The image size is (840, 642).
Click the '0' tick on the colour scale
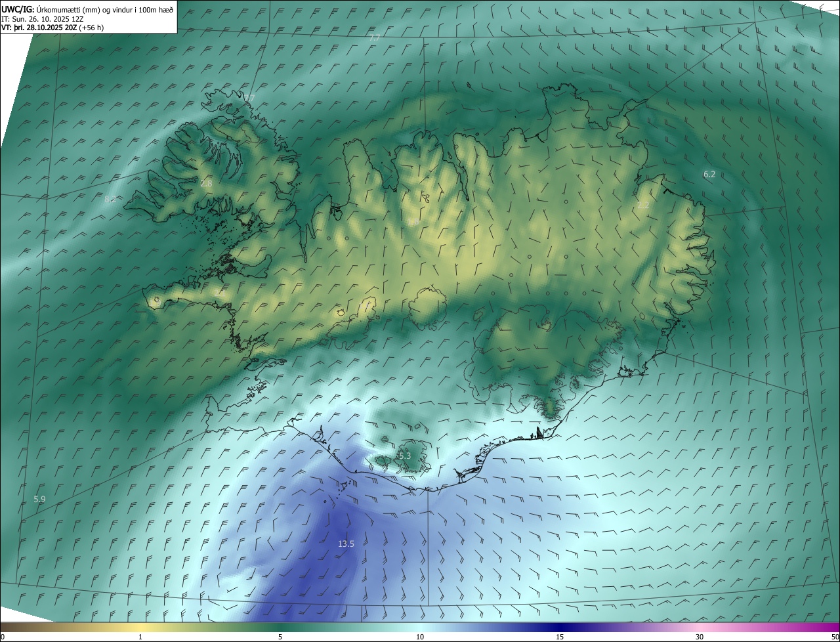[3, 637]
